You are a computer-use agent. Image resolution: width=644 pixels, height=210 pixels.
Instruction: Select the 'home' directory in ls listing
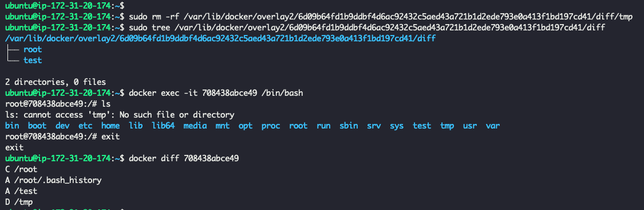point(110,126)
